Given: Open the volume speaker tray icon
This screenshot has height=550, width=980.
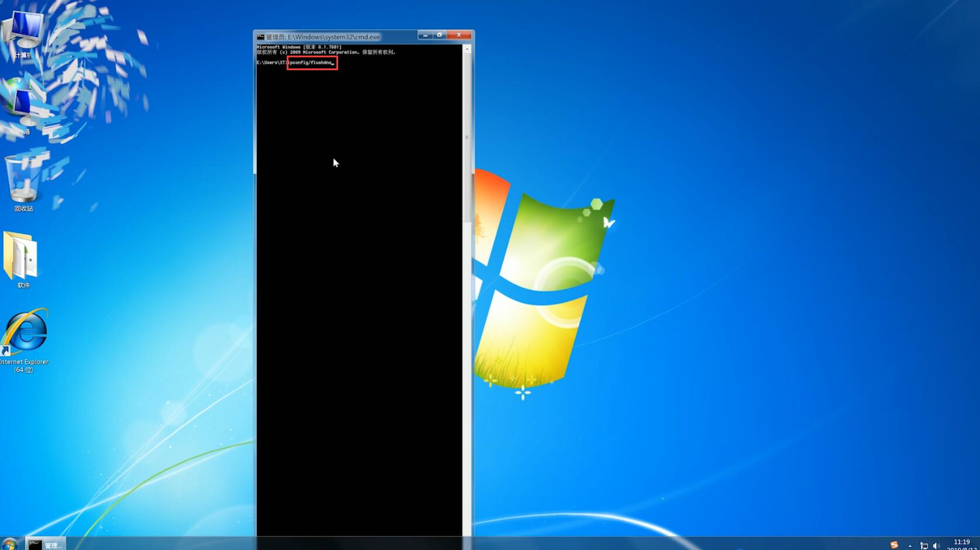Looking at the screenshot, I should (x=936, y=545).
